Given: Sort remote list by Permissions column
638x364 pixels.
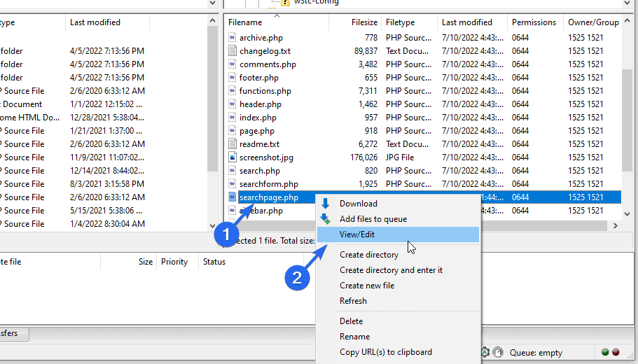Looking at the screenshot, I should coord(536,22).
